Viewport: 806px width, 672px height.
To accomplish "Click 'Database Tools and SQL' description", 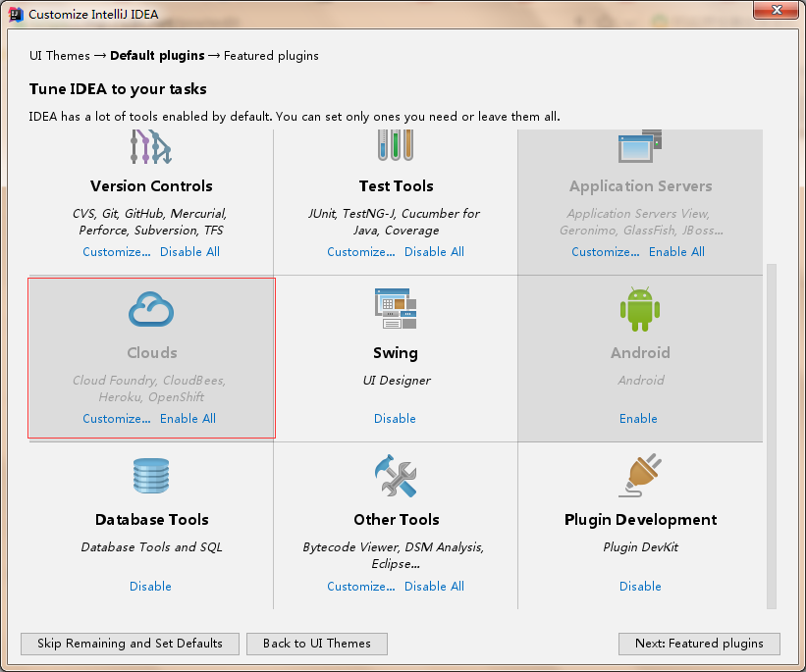I will (x=151, y=547).
